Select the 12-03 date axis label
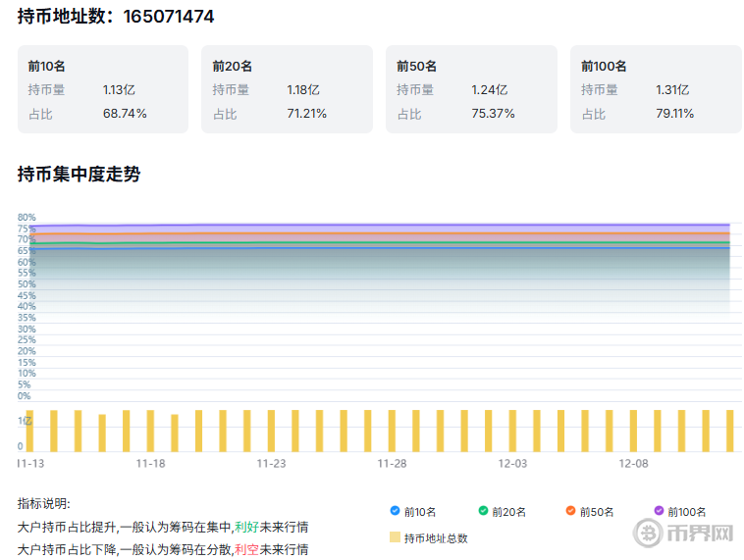The width and height of the screenshot is (744, 560). pos(512,464)
